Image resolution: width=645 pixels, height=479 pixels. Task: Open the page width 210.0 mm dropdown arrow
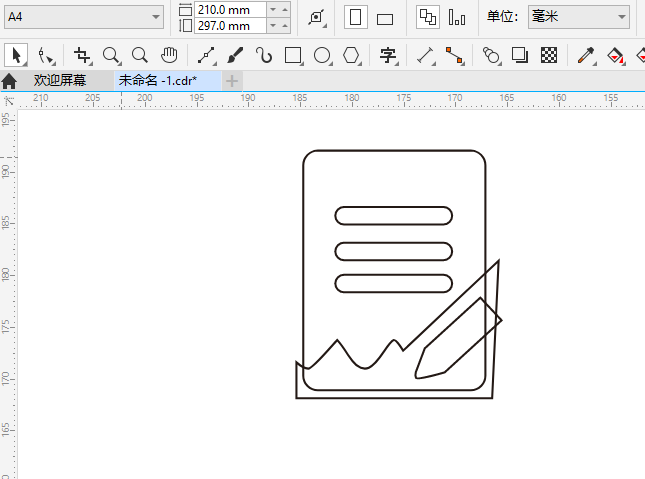coord(273,9)
